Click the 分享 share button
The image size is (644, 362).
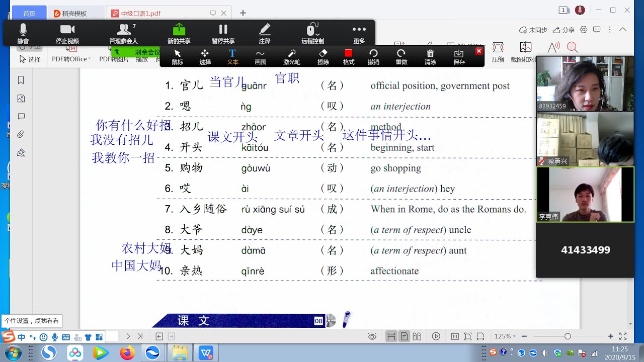pos(564,30)
